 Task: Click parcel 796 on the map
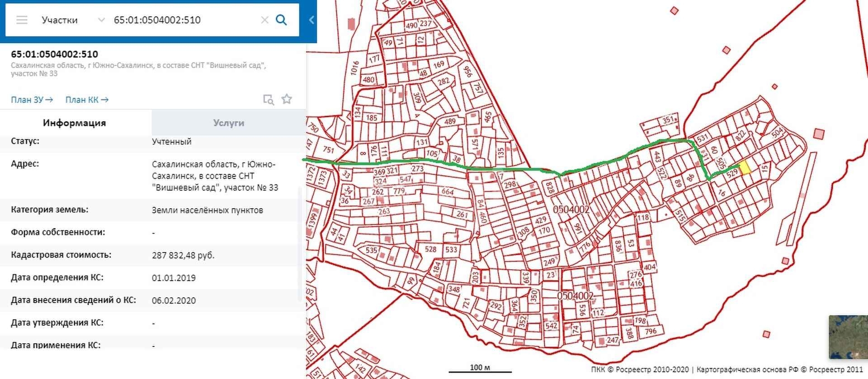651,332
